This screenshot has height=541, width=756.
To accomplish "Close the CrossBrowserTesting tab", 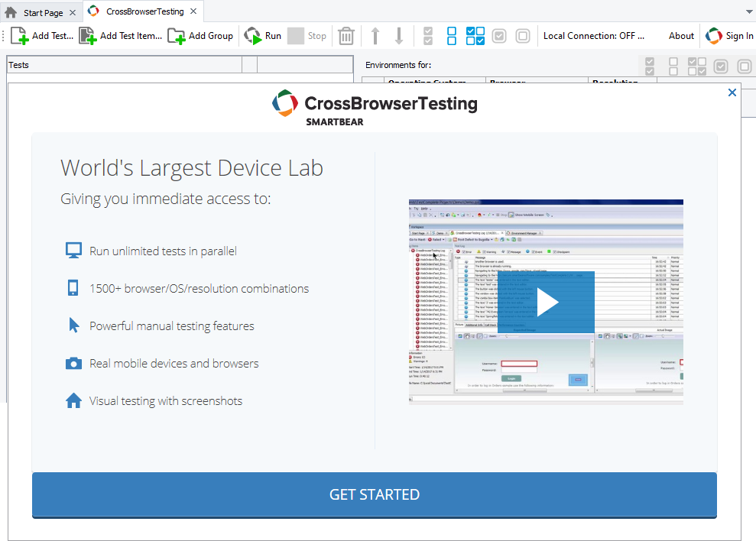I will 193,11.
